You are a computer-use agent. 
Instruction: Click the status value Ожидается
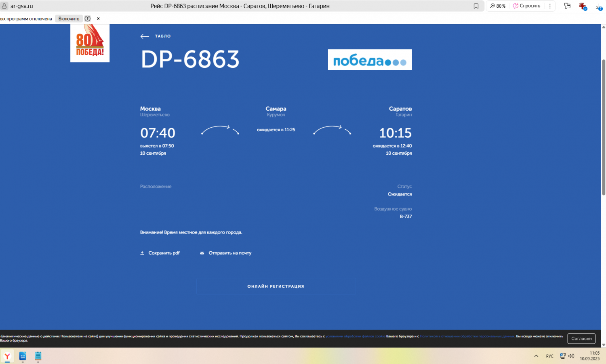400,194
